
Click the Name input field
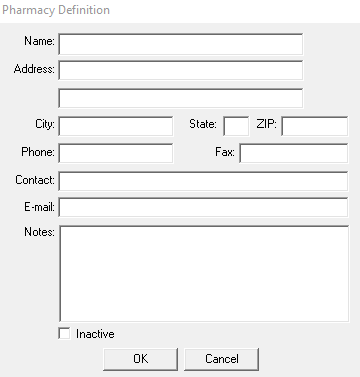(x=181, y=44)
